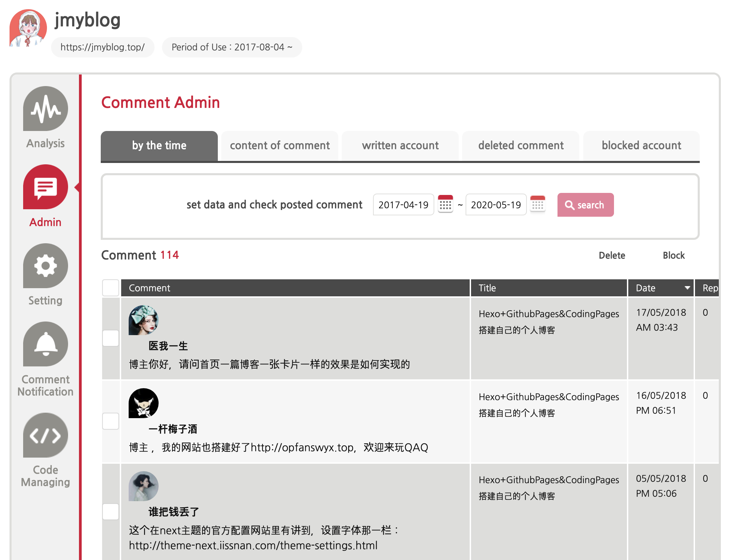Click the Admin comment bubble icon
This screenshot has width=744, height=560.
click(x=45, y=187)
